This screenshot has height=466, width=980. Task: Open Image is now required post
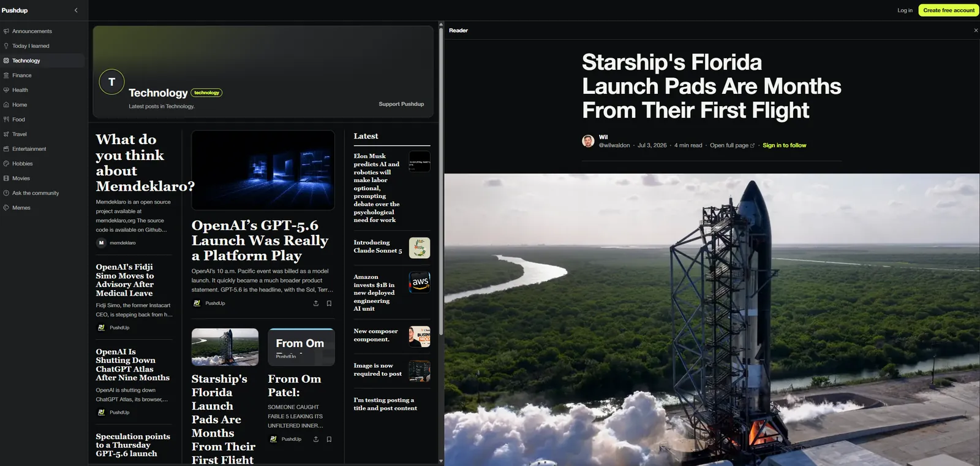pos(377,370)
